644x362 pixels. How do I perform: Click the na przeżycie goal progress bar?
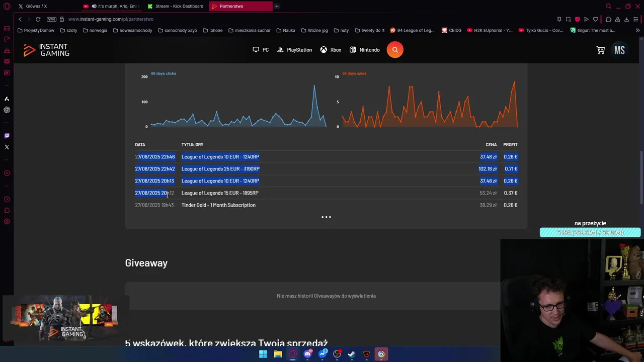coord(590,232)
